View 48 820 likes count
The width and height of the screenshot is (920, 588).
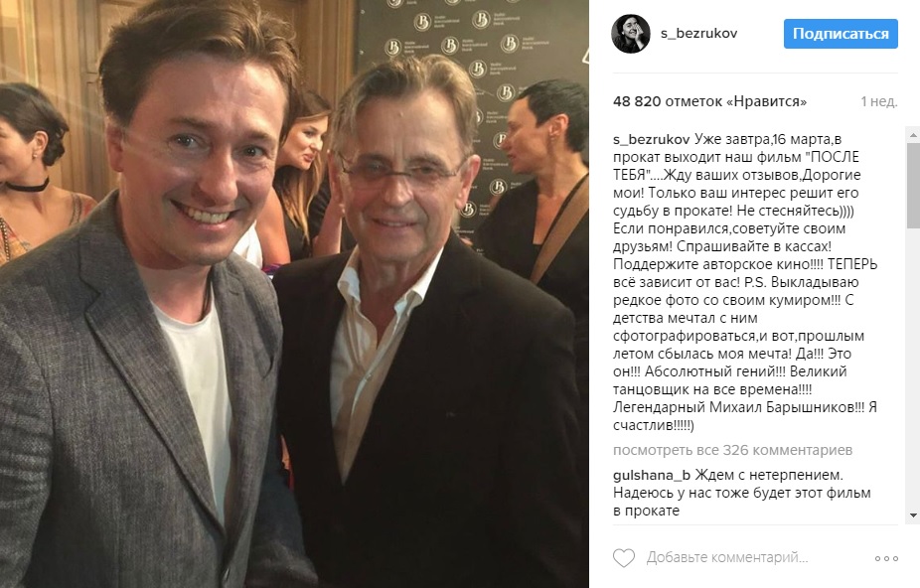click(710, 101)
